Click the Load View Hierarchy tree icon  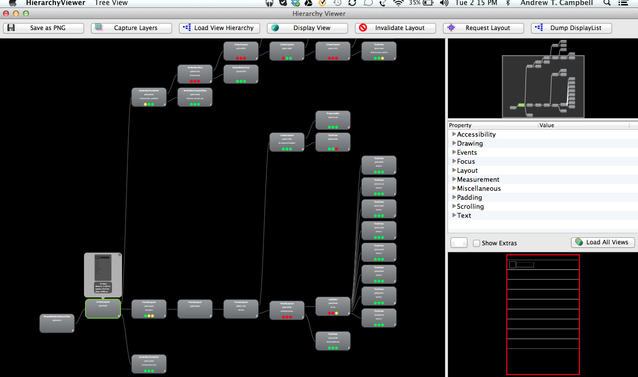[186, 28]
